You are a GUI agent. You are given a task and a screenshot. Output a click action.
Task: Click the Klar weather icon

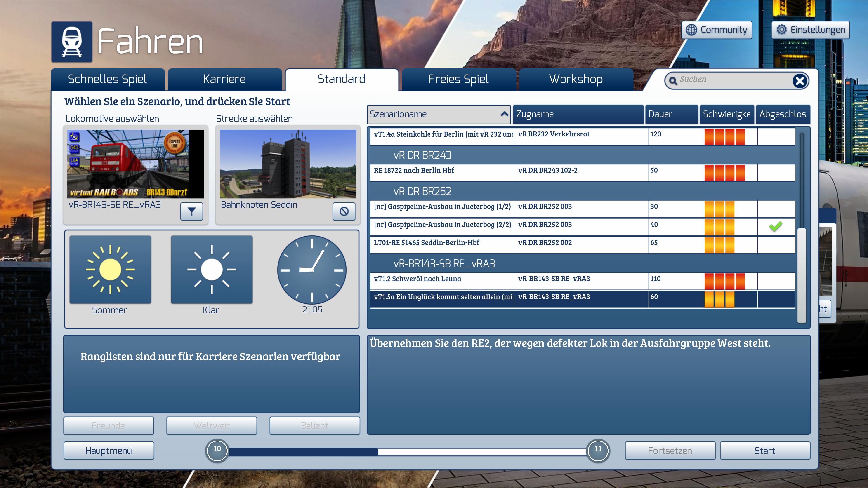point(212,270)
